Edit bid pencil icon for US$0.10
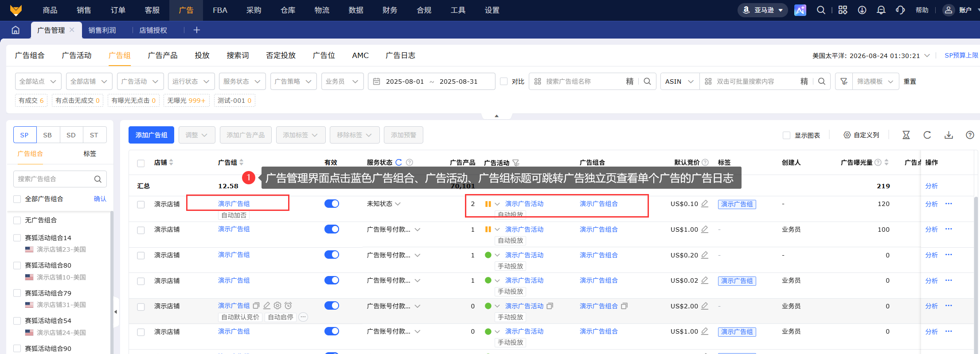 pos(705,204)
